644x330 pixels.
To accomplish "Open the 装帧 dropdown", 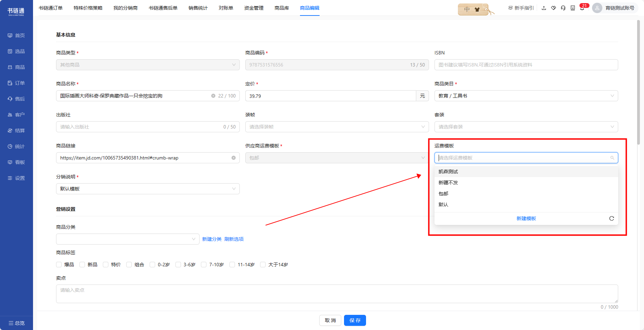I will click(337, 127).
